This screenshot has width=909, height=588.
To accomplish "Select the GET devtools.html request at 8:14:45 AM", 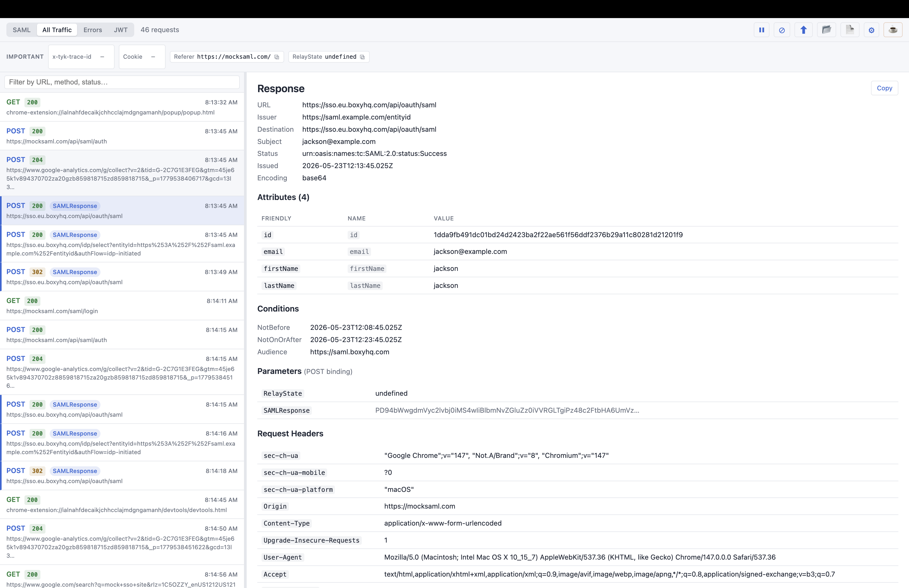I will pyautogui.click(x=122, y=504).
